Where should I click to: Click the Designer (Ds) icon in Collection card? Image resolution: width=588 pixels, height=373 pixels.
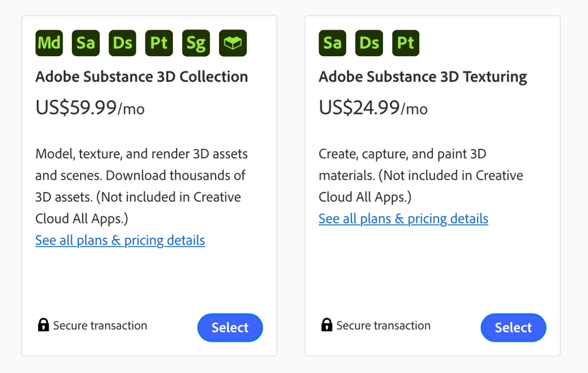pos(122,43)
